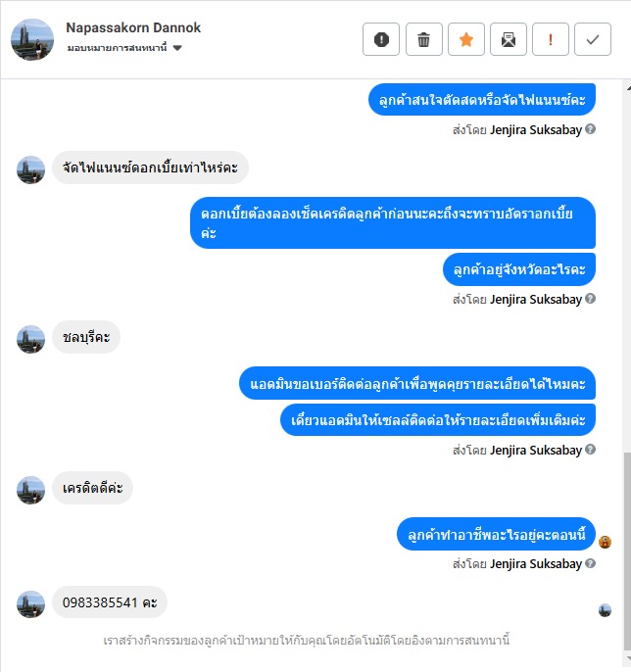Mark conversation as spam icon
The width and height of the screenshot is (631, 672).
[x=381, y=39]
